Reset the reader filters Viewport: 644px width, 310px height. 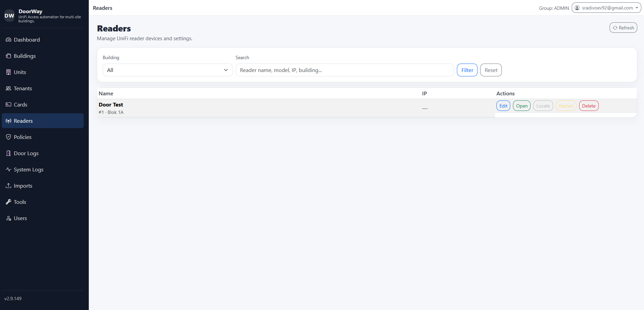tap(491, 70)
